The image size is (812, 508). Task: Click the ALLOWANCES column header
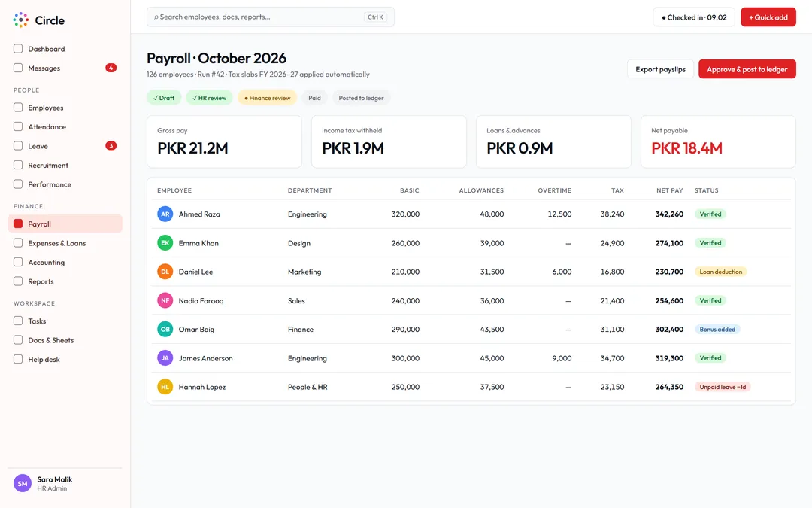click(481, 190)
